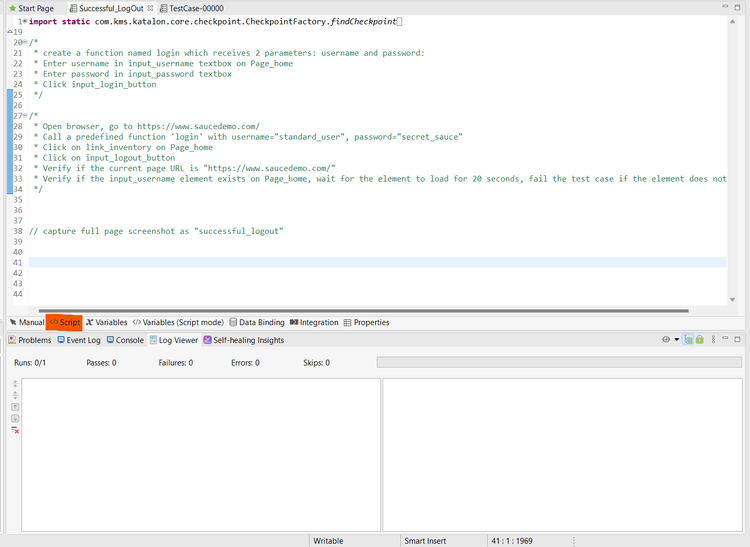Screen dimensions: 750x547
Task: Expand the folded import section at line 1
Action: point(25,21)
